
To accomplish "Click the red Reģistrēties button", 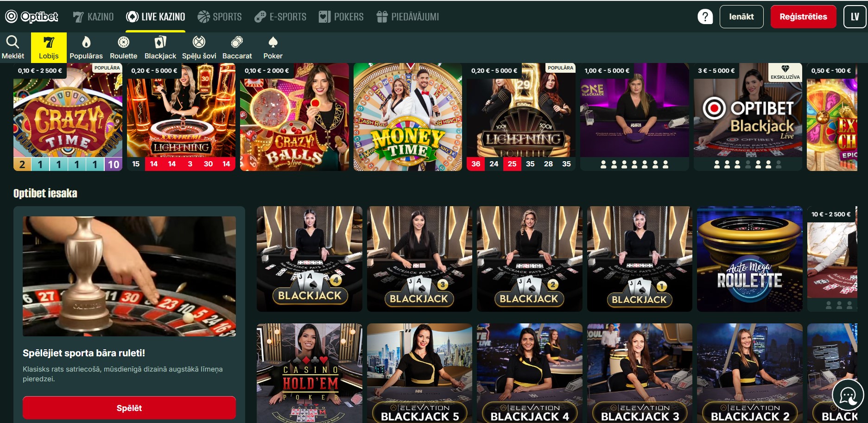I will tap(803, 17).
